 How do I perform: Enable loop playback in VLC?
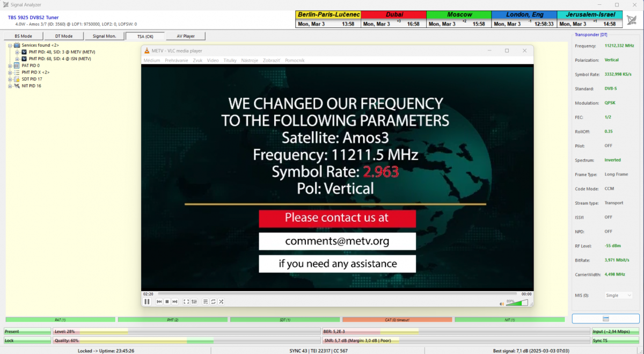point(213,301)
